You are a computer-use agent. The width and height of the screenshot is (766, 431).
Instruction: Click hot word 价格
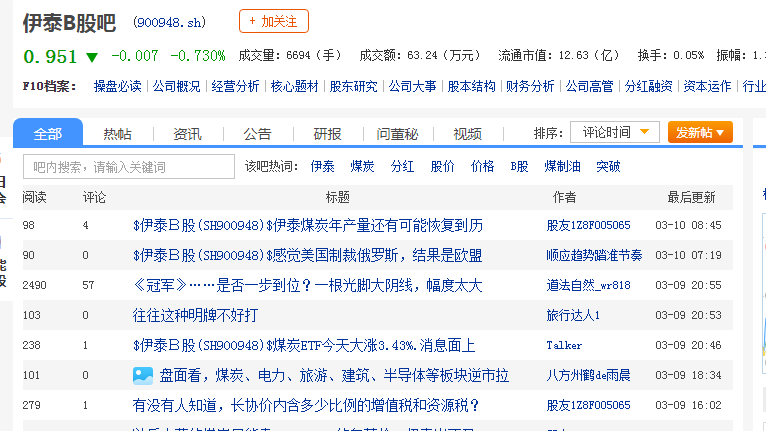click(x=483, y=167)
